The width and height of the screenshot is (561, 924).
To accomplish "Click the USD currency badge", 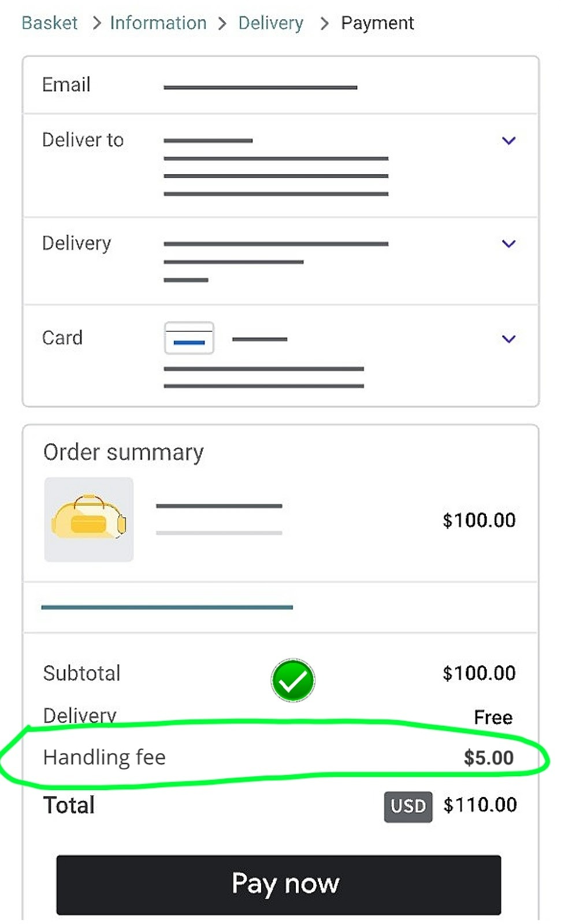I will coord(408,806).
